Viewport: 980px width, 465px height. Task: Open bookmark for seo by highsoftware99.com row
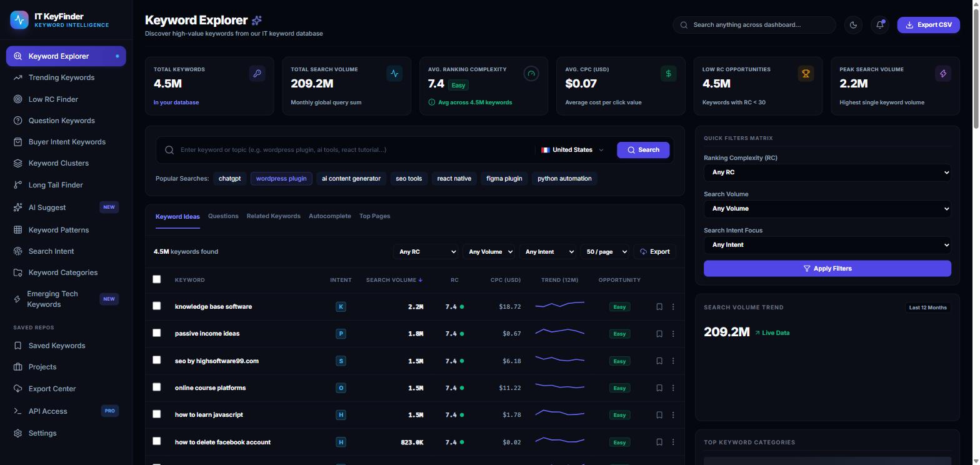659,361
